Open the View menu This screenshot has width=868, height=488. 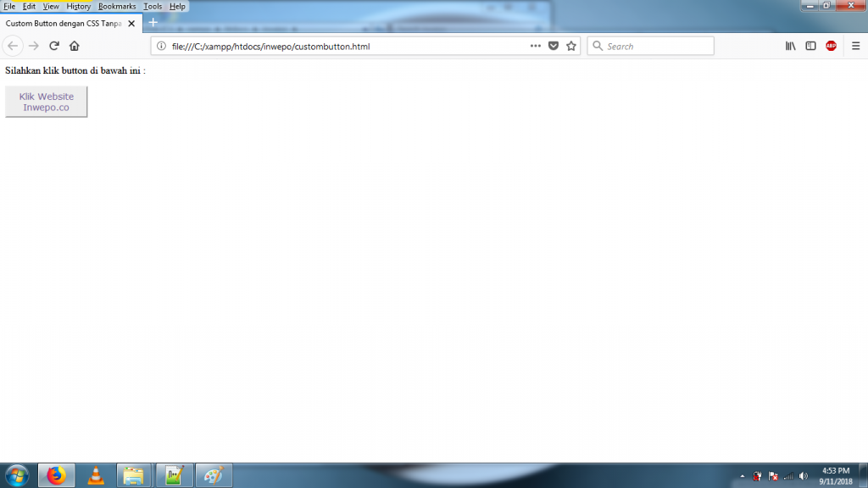tap(51, 6)
